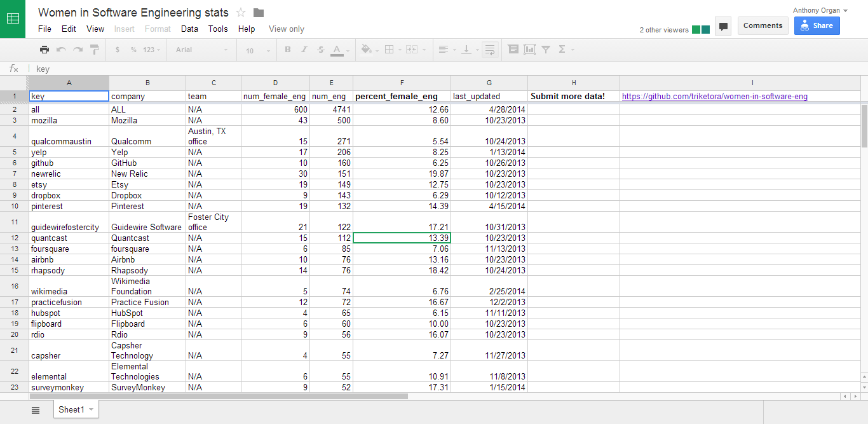
Task: Open the borders tool
Action: point(388,50)
